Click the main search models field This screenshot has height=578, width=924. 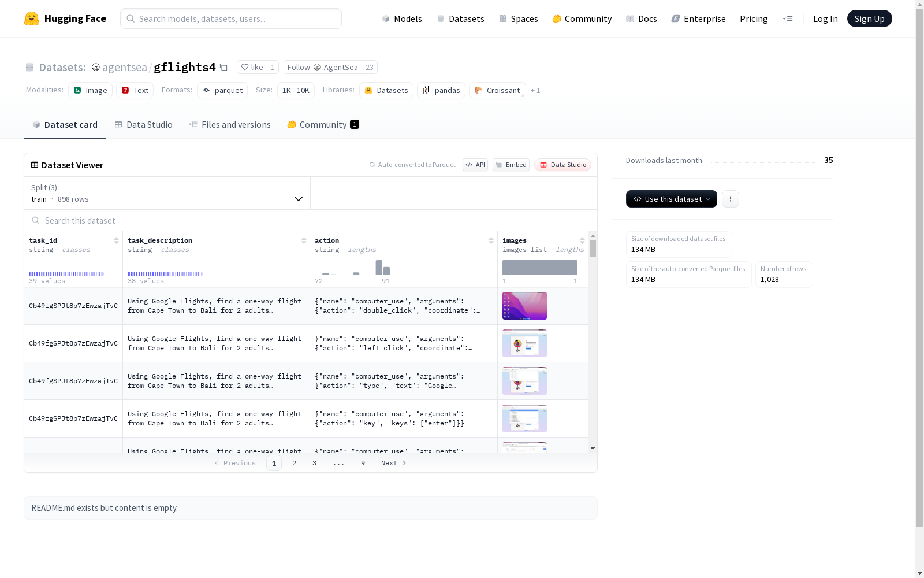tap(231, 18)
